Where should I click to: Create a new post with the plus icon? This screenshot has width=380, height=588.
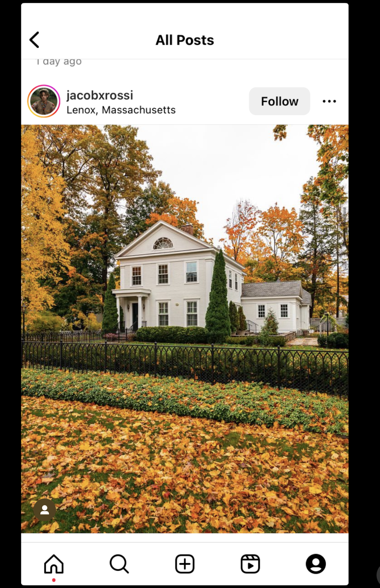[185, 564]
